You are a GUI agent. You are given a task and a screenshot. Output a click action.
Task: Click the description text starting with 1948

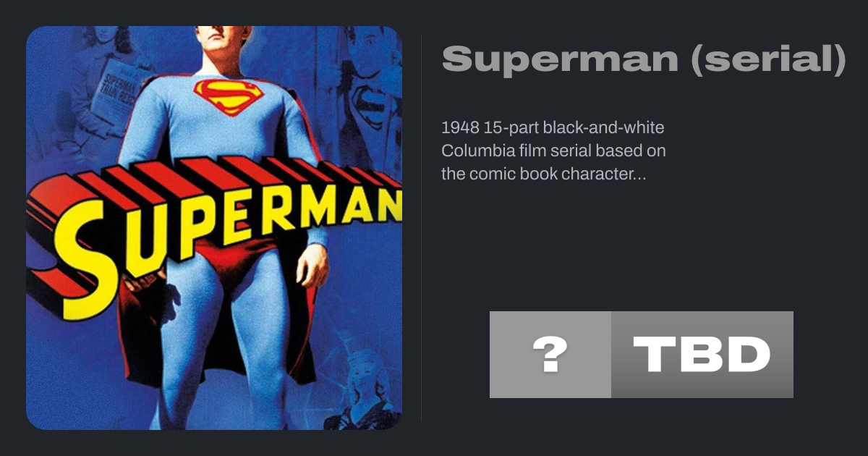[x=553, y=151]
